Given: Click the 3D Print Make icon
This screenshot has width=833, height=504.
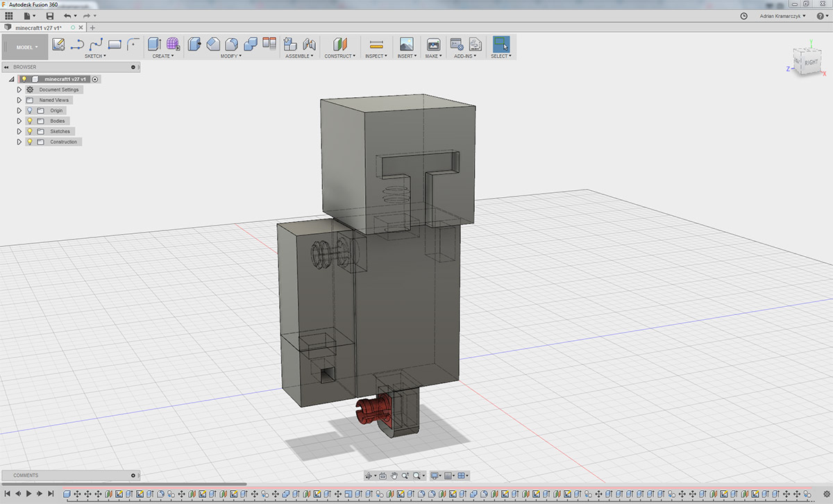Looking at the screenshot, I should point(433,44).
